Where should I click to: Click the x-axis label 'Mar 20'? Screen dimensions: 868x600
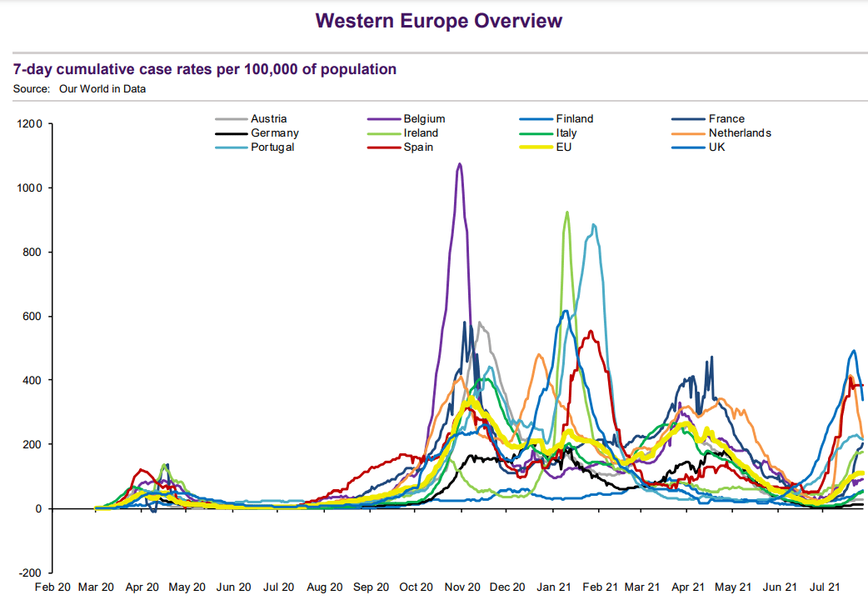click(x=96, y=587)
